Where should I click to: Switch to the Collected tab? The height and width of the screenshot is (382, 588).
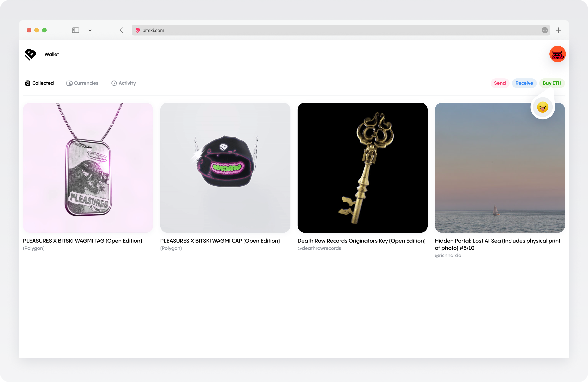[x=40, y=83]
